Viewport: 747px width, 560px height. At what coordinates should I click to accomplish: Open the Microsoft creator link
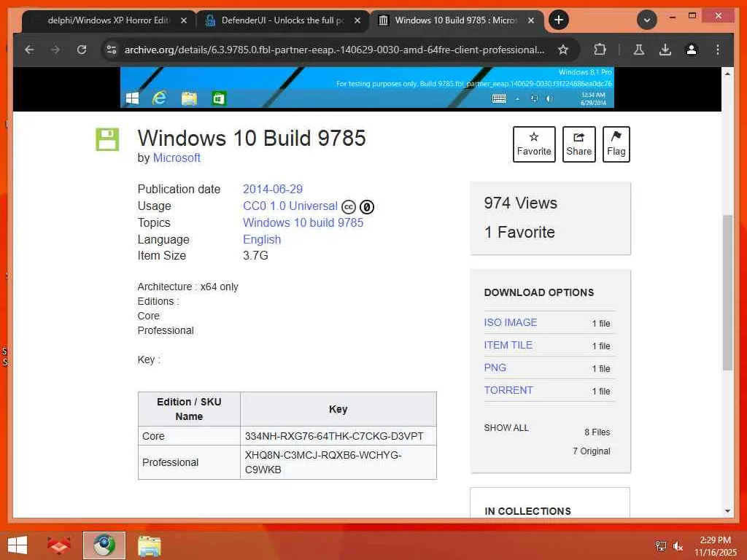coord(177,157)
